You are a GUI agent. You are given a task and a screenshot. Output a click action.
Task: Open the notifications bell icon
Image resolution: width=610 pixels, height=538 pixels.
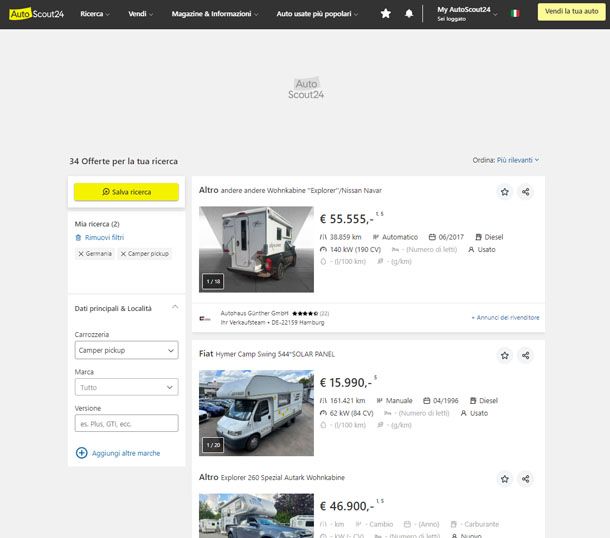pyautogui.click(x=409, y=14)
